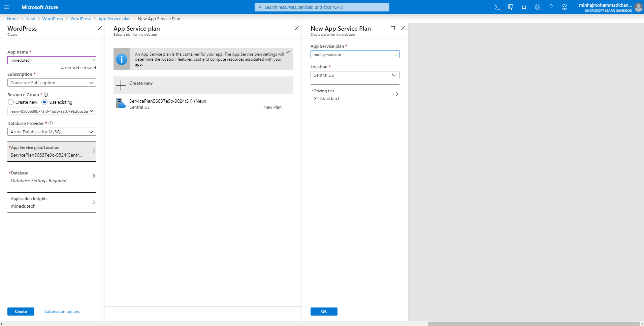Screen dimensions: 644x326
Task: Show notifications bell panel
Action: pyautogui.click(x=524, y=7)
